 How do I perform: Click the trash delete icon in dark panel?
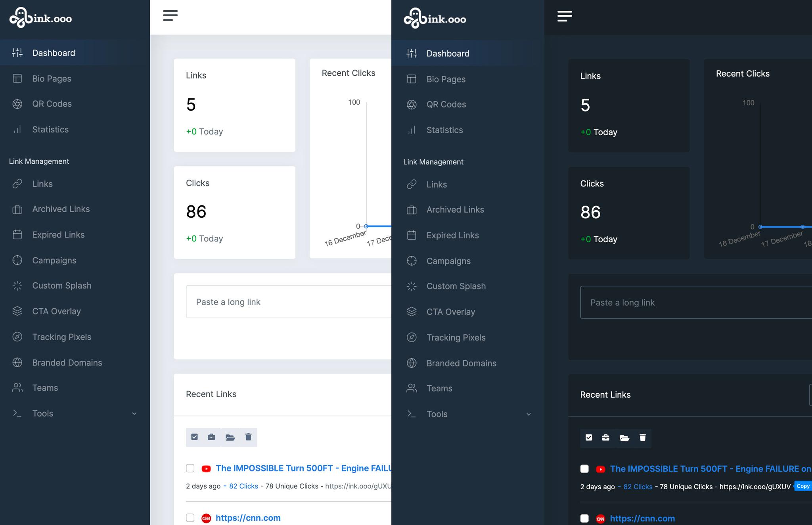pyautogui.click(x=643, y=437)
